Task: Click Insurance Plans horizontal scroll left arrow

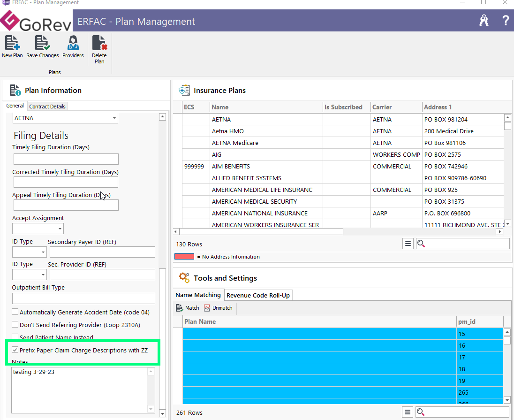Action: point(176,232)
